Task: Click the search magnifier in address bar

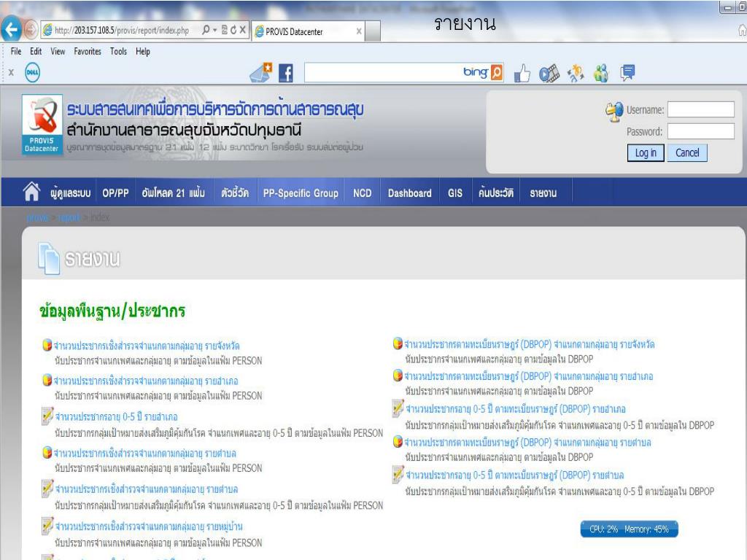Action: click(x=206, y=30)
